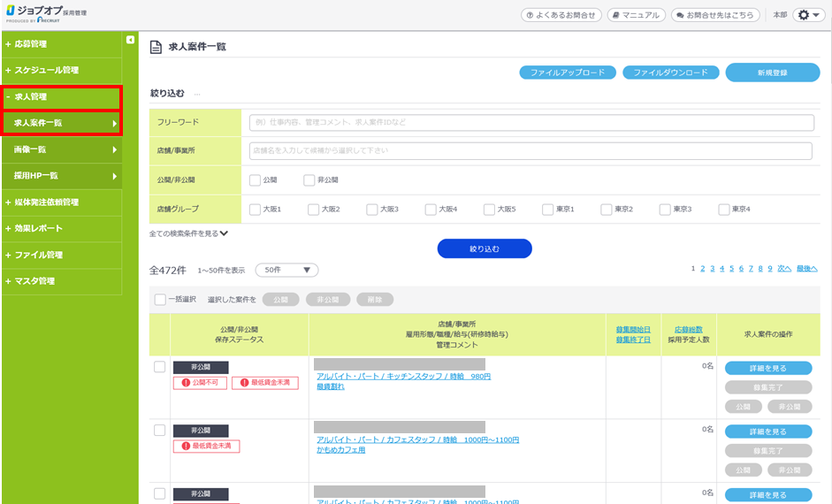832x504 pixels.
Task: Open the マニュアル manual button
Action: 635,15
